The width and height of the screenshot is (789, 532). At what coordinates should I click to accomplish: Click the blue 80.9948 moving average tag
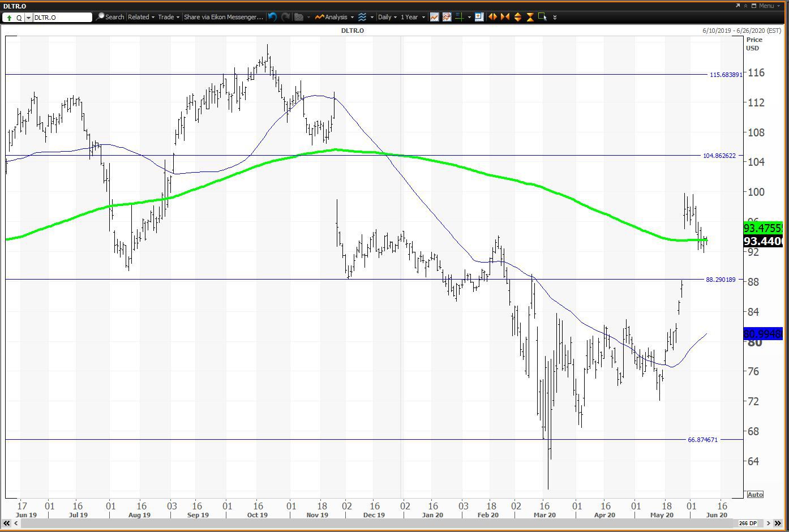point(762,334)
